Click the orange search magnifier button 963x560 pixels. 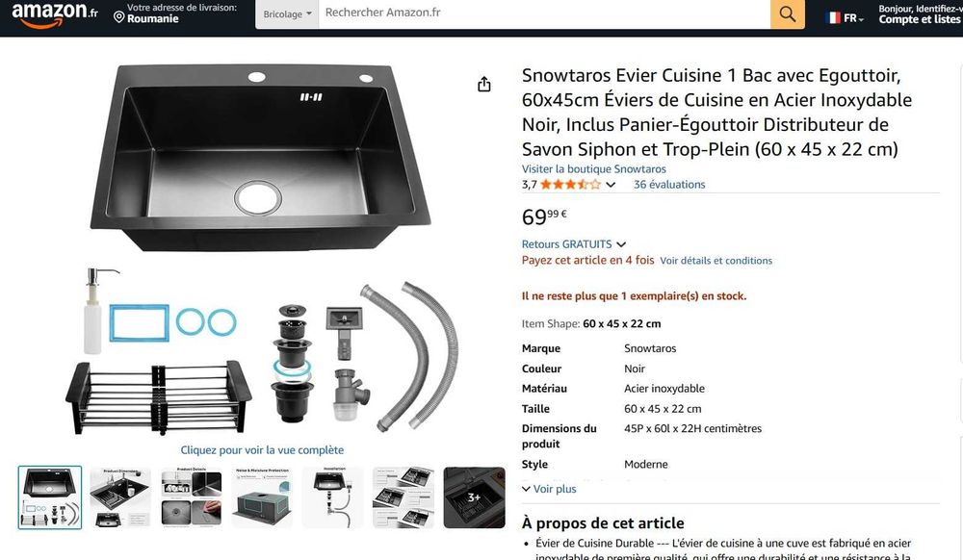(x=788, y=13)
